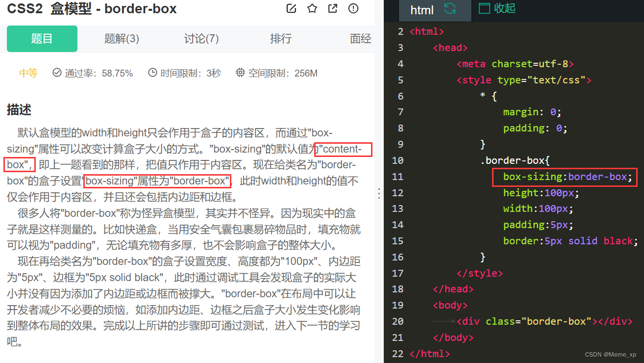Click the page title CSS2 盒模型 - border-box
This screenshot has height=363, width=644.
point(92,9)
